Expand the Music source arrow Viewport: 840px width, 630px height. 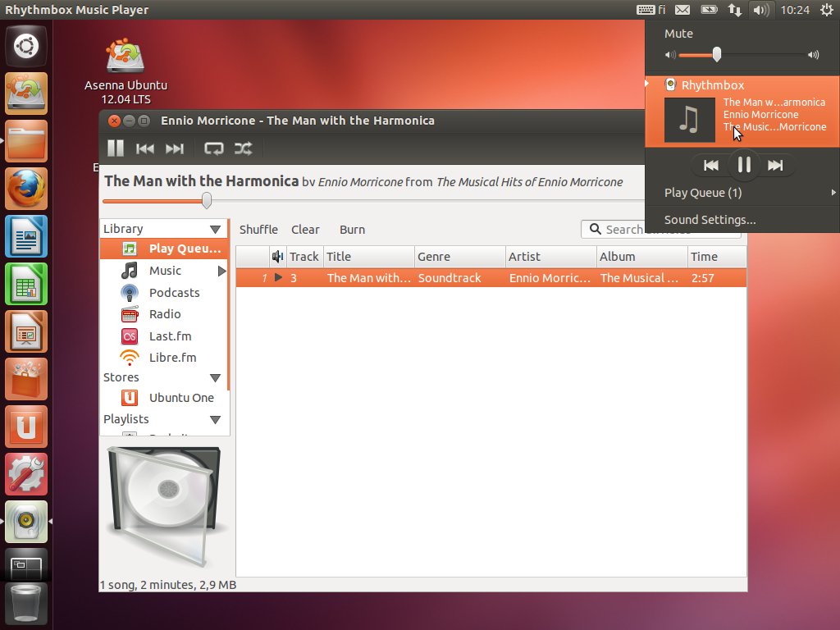coord(221,271)
